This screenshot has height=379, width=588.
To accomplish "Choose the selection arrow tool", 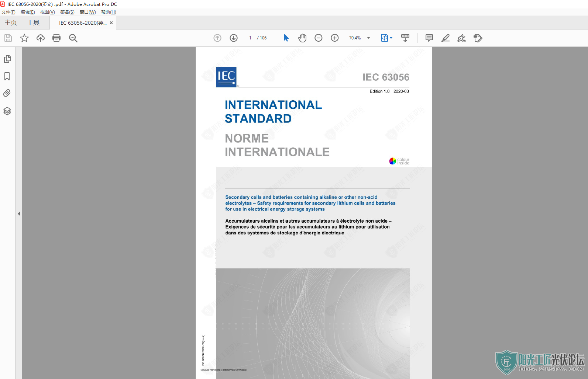I will point(286,38).
